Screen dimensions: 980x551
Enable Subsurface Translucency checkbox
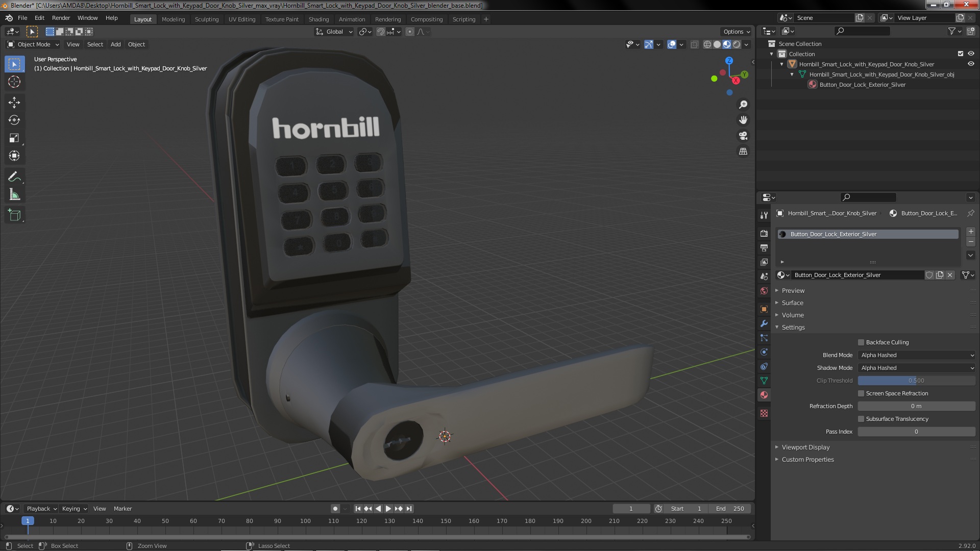(x=861, y=419)
